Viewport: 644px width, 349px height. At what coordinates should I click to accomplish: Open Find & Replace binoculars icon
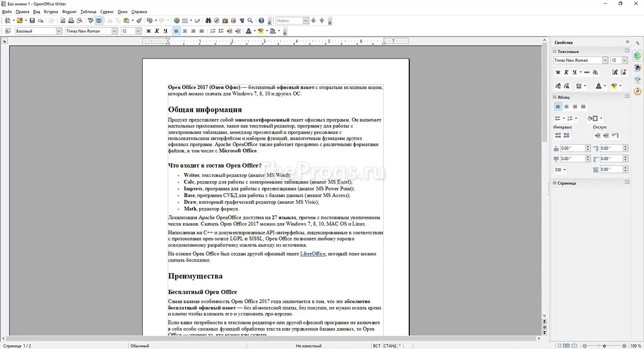(208, 21)
